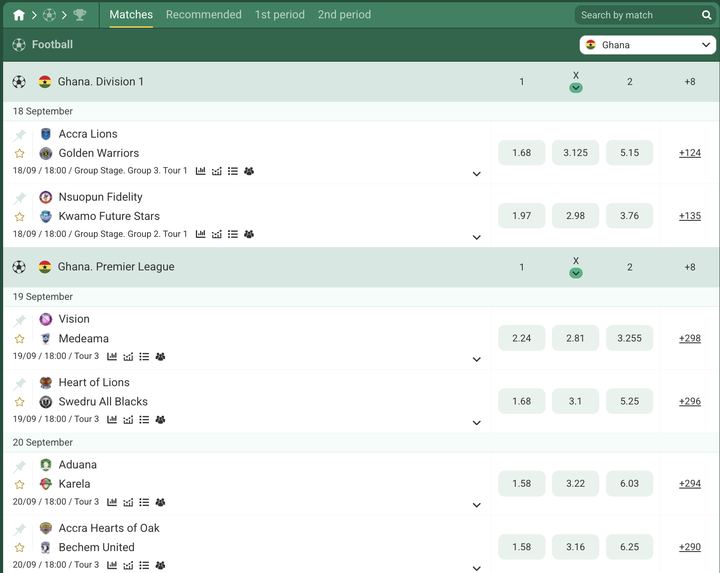Expand the Nsuopun Fidelity match details chevron

477,237
